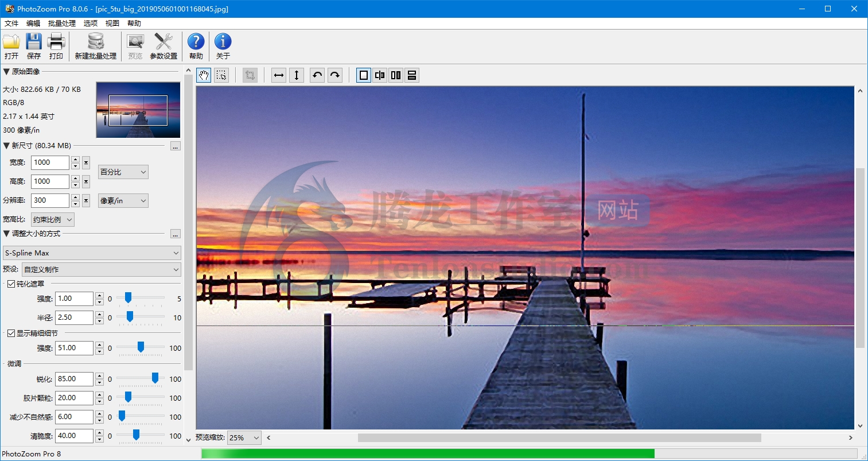Open the 批量处理 menu
This screenshot has width=868, height=461.
tap(62, 24)
